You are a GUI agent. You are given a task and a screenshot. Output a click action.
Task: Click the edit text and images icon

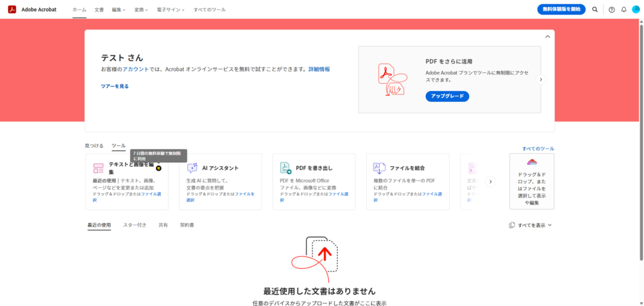click(98, 168)
